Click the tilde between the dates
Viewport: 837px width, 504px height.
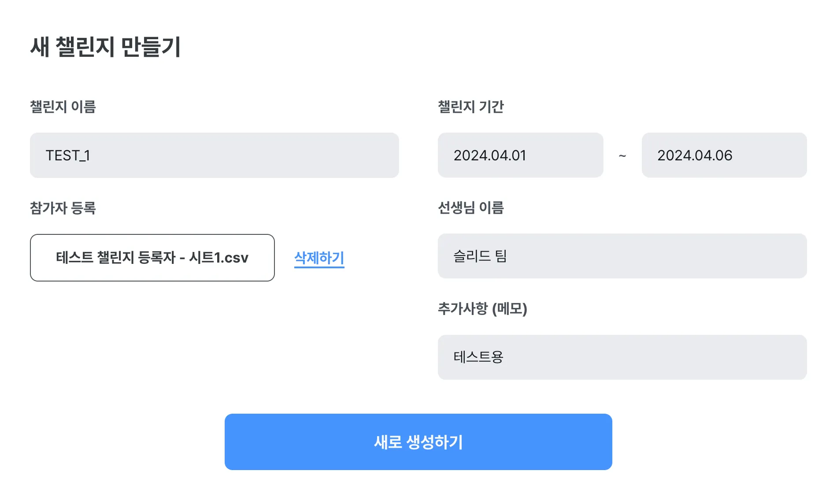point(622,156)
